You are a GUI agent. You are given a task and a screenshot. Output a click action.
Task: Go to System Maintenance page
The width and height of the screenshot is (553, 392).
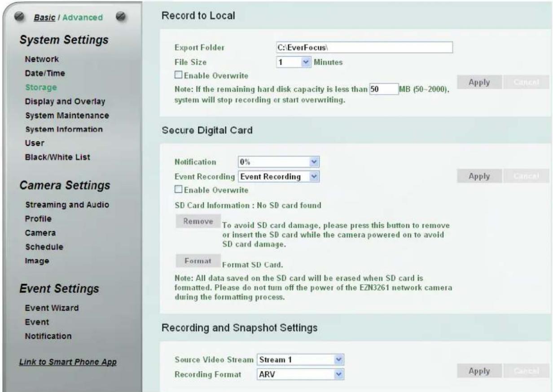tap(68, 115)
